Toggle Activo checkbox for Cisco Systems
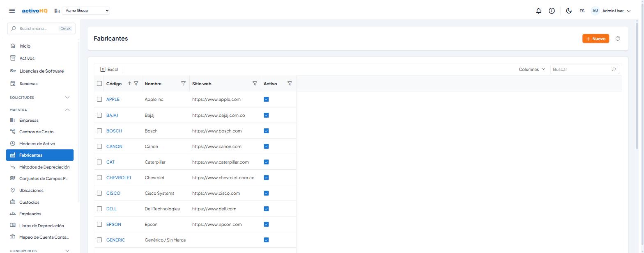The image size is (644, 253). click(266, 193)
